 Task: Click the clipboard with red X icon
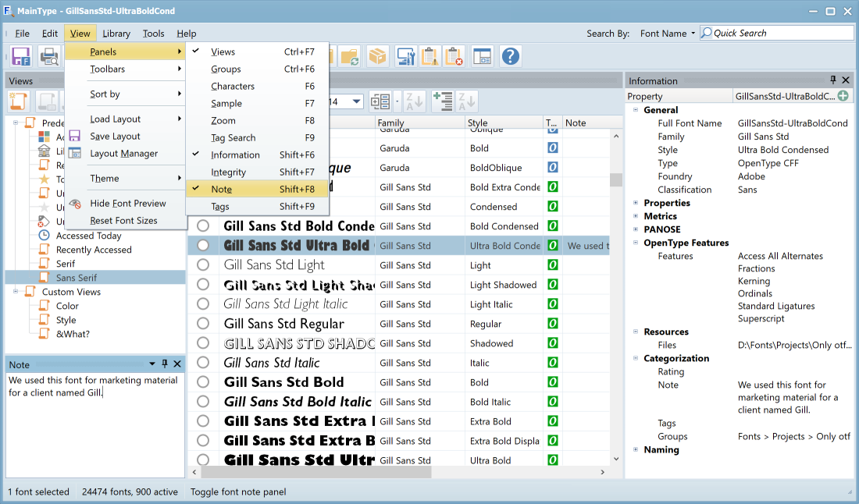454,56
